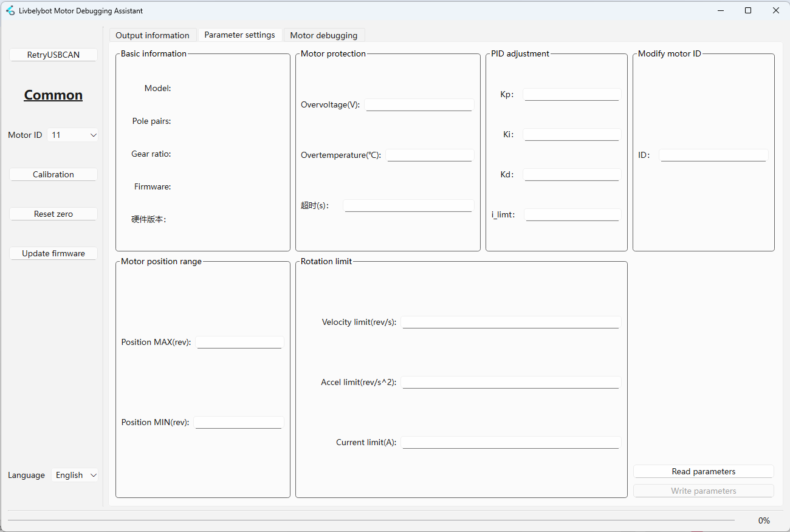This screenshot has height=532, width=790.
Task: Open the Motor ID dropdown
Action: point(72,135)
